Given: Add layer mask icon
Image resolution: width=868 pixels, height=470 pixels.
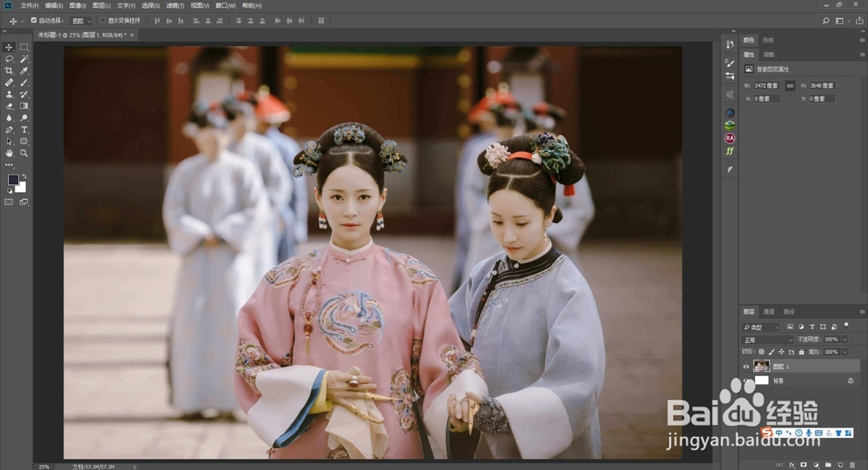Looking at the screenshot, I should click(x=804, y=465).
